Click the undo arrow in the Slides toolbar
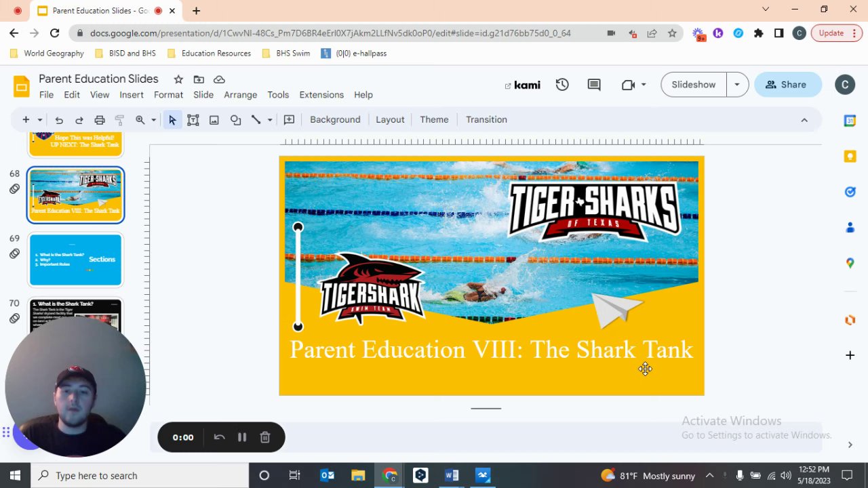Viewport: 868px width, 488px height. [x=59, y=120]
